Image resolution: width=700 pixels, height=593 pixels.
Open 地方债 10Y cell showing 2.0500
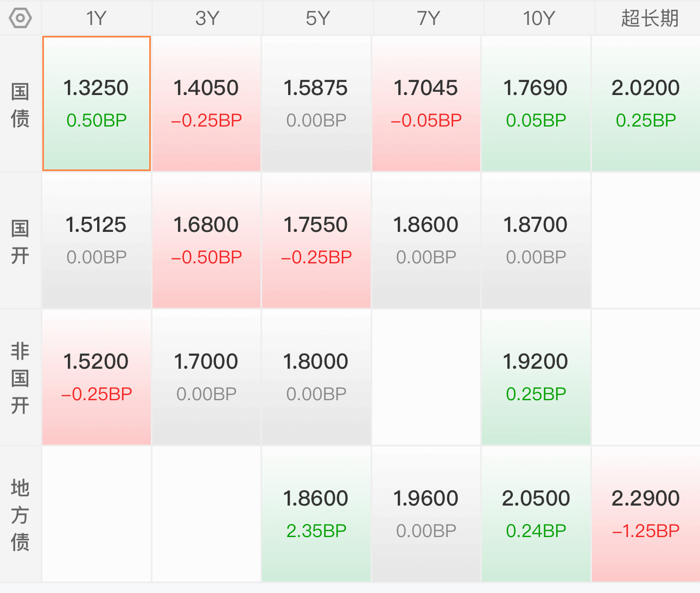tap(536, 514)
